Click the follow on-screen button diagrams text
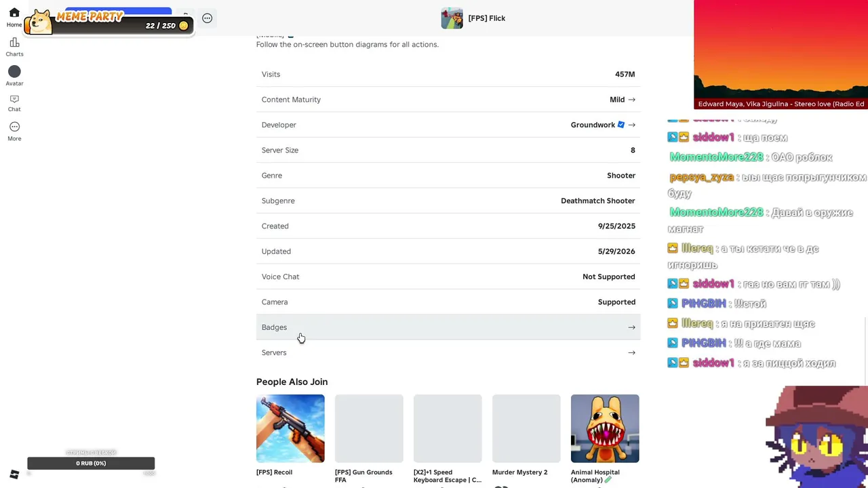This screenshot has height=488, width=868. coord(347,45)
